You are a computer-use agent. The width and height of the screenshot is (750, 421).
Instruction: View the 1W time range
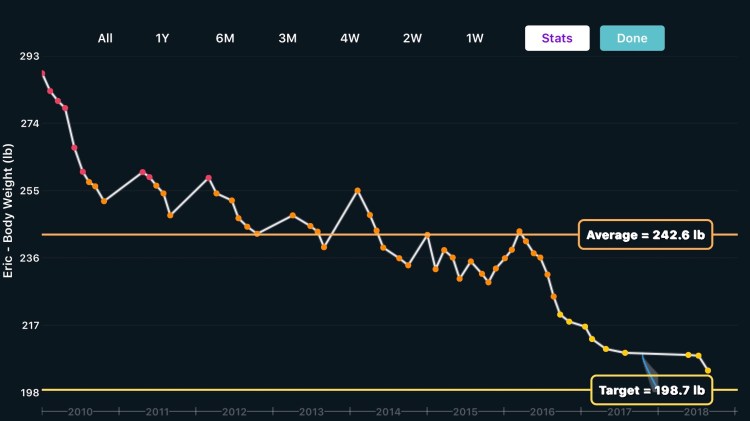[475, 38]
